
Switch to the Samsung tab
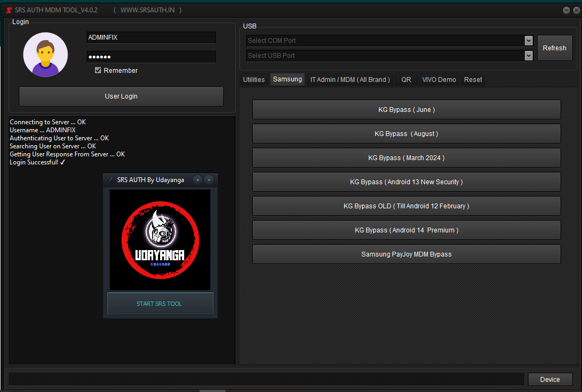pos(288,79)
